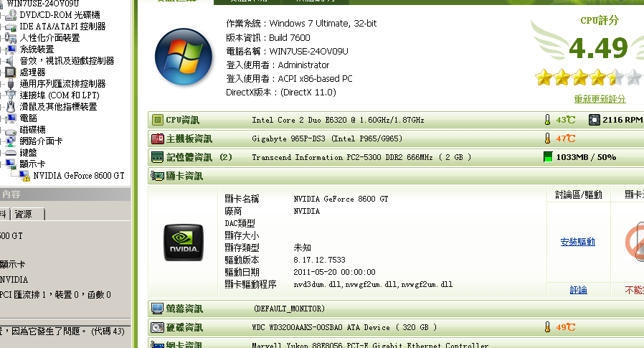Click the Gigabyte 965P-DS3 motherboard text

327,138
